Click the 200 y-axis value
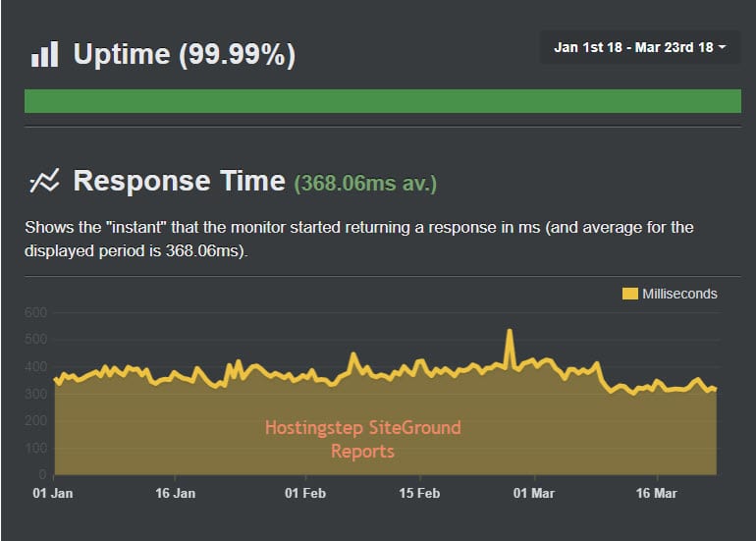This screenshot has height=541, width=756. click(35, 421)
